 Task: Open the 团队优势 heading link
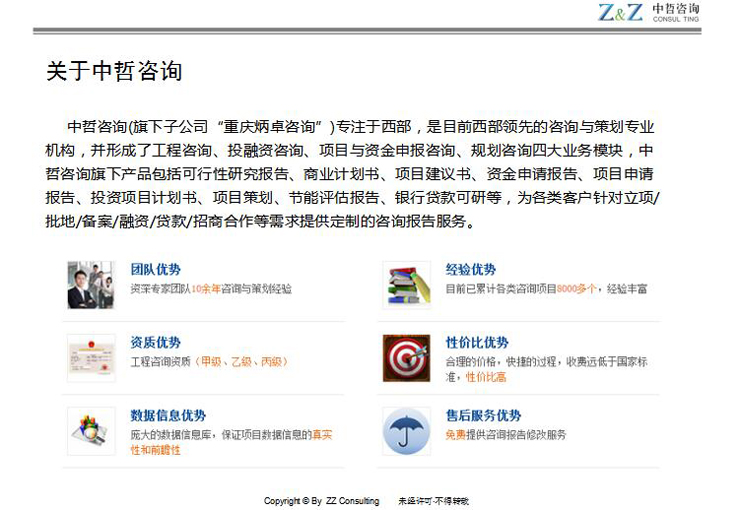pos(155,270)
